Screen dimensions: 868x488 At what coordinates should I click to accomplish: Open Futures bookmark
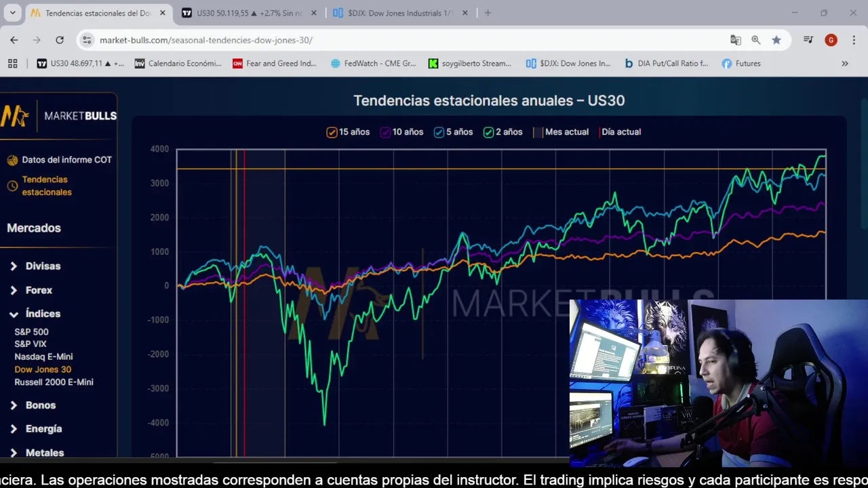coord(741,63)
